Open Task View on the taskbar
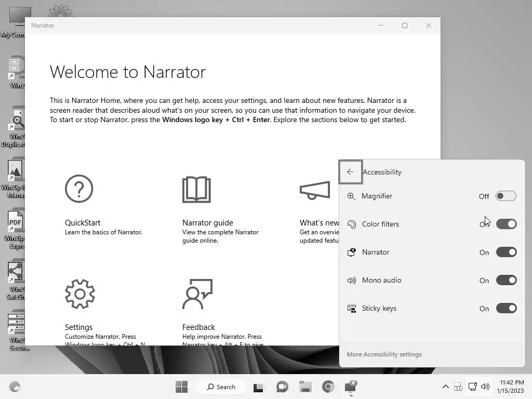532x399 pixels. click(259, 387)
